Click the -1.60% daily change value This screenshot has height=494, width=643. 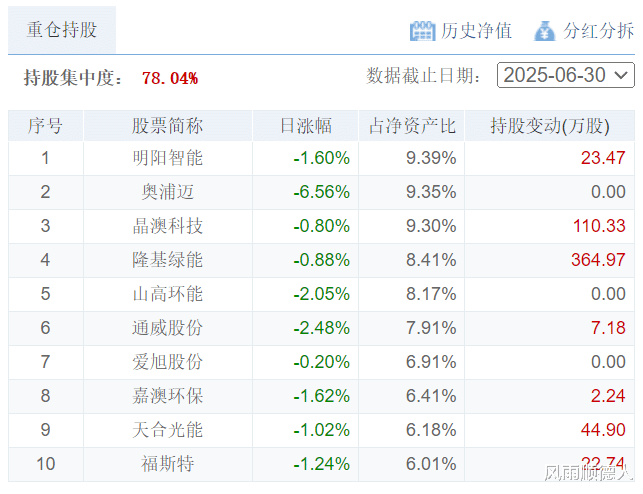(x=321, y=158)
